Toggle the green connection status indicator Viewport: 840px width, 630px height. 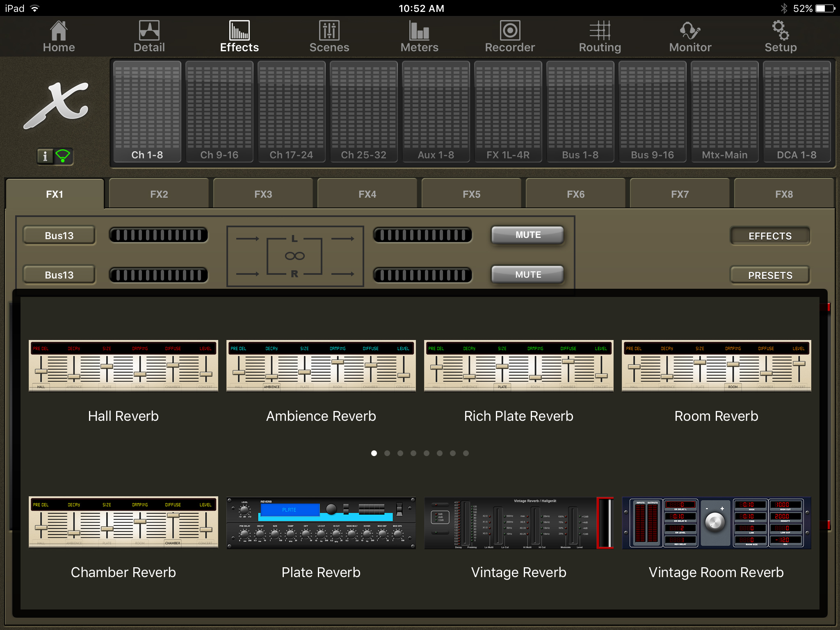(x=64, y=156)
